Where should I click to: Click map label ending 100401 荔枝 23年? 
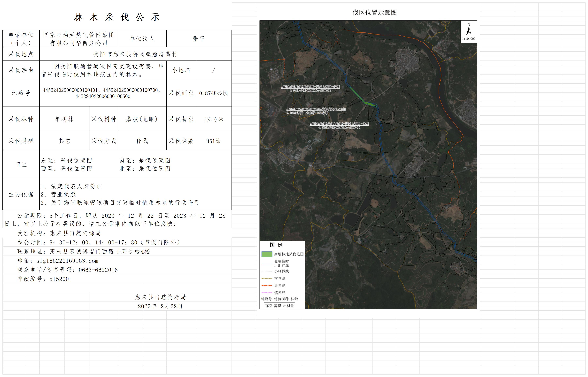(310, 87)
